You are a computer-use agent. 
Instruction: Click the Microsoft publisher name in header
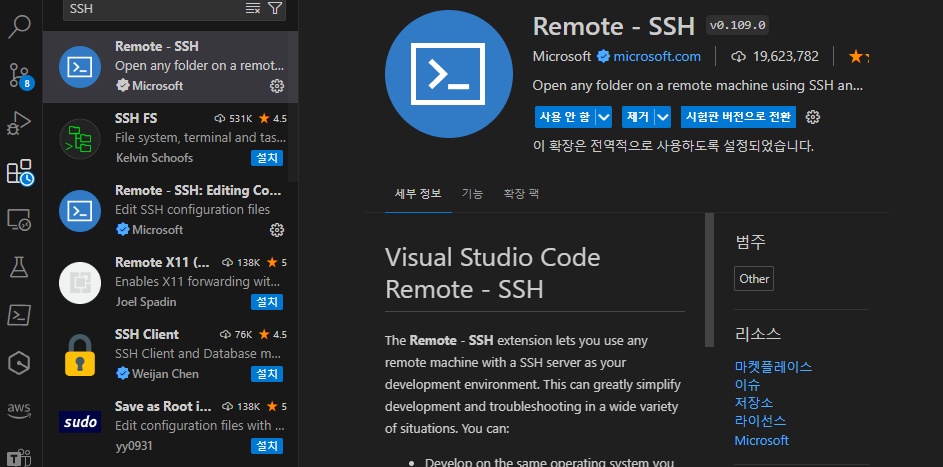(x=562, y=56)
